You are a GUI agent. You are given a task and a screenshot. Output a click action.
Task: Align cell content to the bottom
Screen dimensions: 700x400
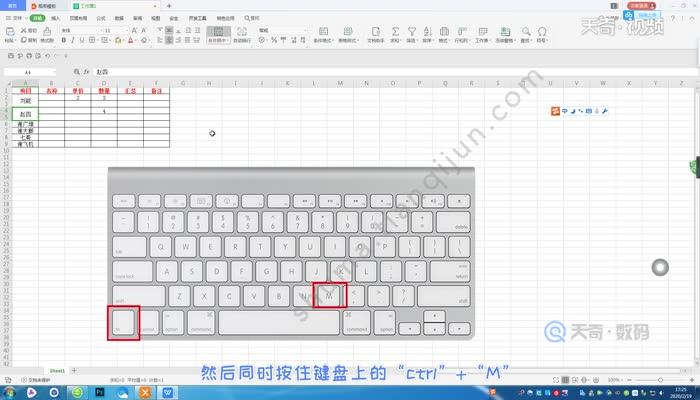point(178,30)
